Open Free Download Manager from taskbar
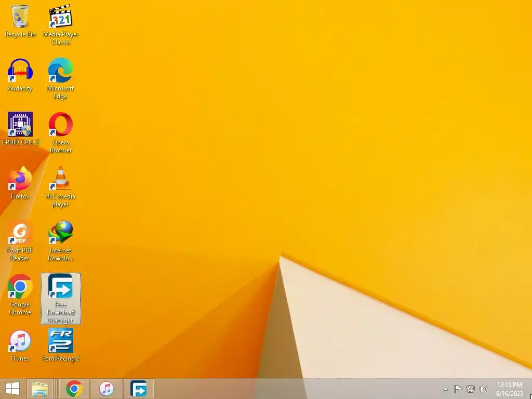532x399 pixels. pyautogui.click(x=139, y=389)
